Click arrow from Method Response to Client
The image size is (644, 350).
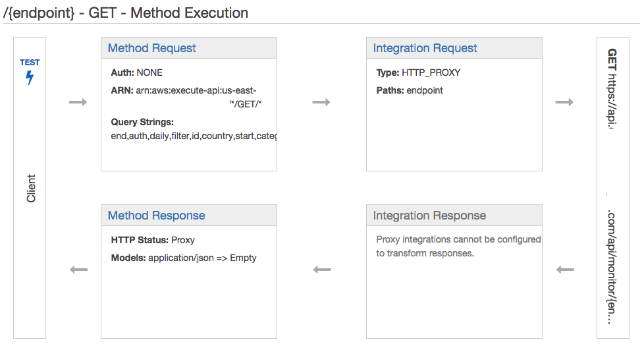click(78, 270)
